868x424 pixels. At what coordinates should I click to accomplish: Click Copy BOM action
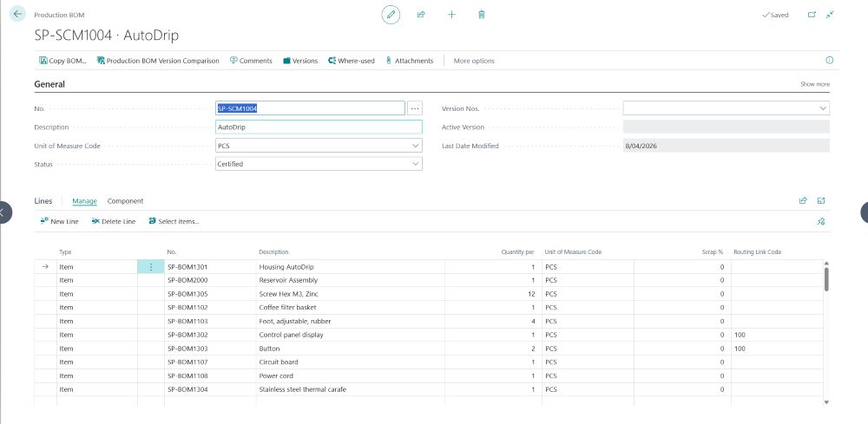(x=62, y=61)
